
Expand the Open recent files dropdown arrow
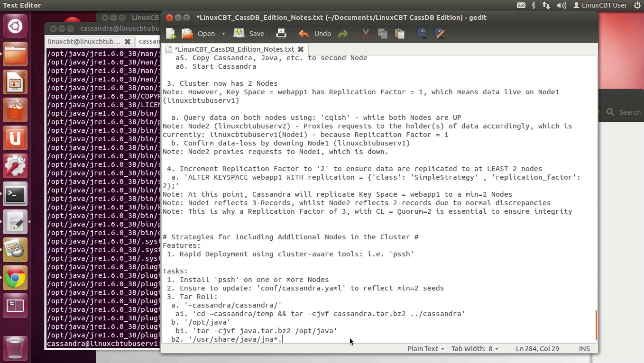(223, 34)
